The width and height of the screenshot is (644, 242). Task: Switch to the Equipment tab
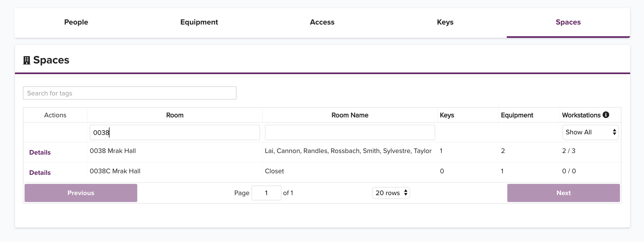click(199, 22)
